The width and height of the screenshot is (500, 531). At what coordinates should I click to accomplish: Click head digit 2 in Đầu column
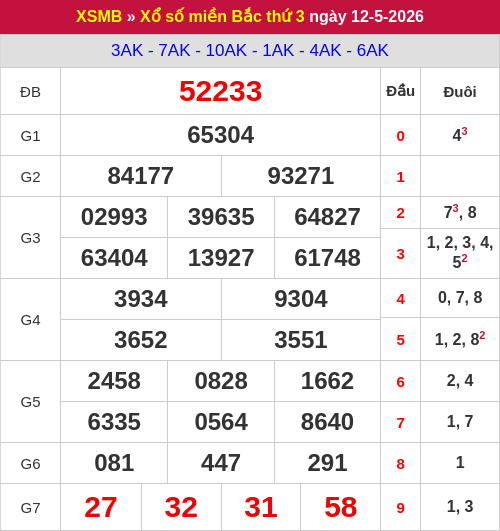(400, 213)
